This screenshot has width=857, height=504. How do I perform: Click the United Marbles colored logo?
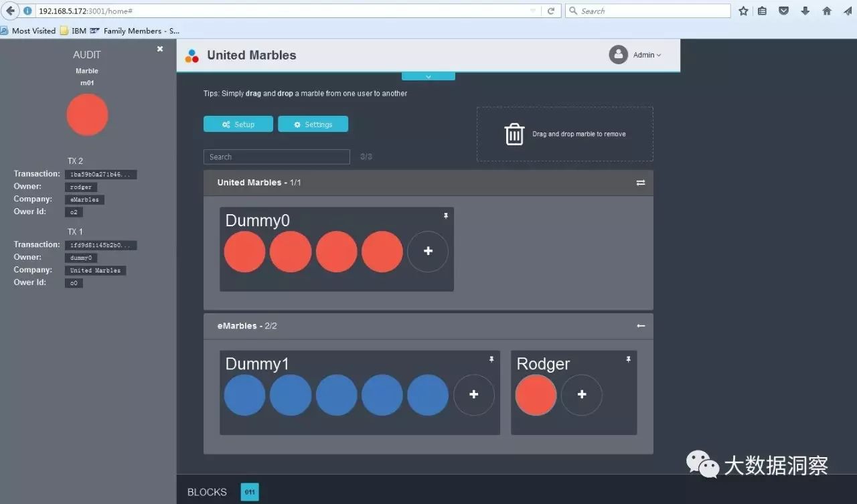[x=192, y=56]
